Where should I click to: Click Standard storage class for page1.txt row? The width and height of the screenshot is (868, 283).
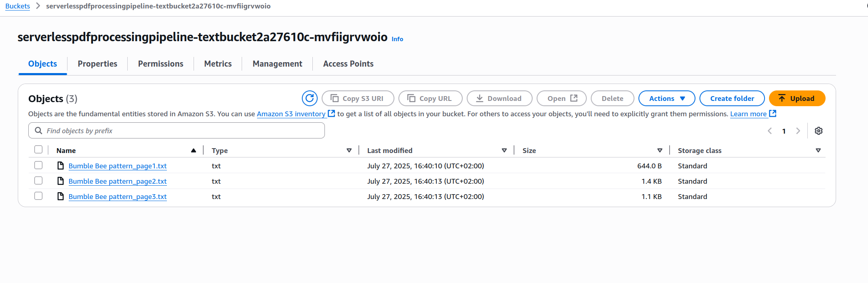[x=692, y=166]
